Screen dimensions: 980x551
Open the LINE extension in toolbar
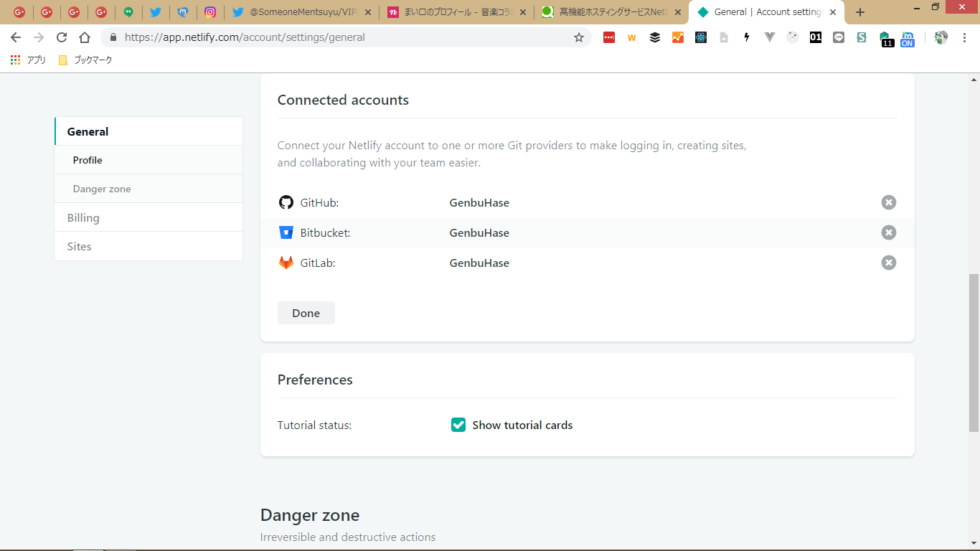839,37
